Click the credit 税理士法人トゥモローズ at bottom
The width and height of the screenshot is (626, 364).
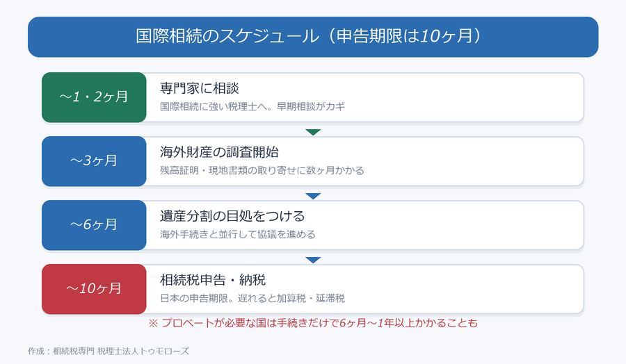[x=143, y=351]
